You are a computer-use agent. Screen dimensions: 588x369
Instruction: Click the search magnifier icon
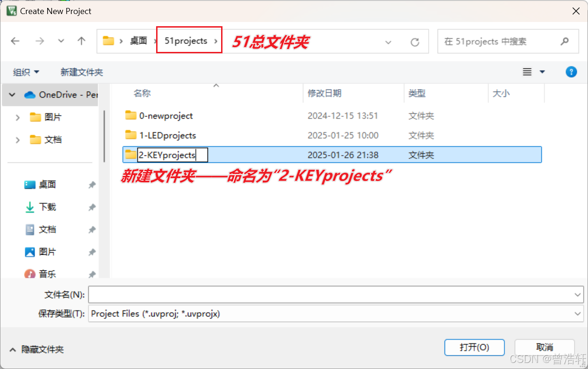(x=565, y=41)
